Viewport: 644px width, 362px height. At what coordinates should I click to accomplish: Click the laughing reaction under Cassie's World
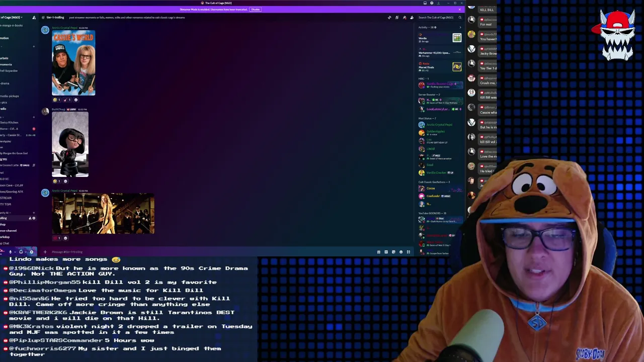point(57,100)
